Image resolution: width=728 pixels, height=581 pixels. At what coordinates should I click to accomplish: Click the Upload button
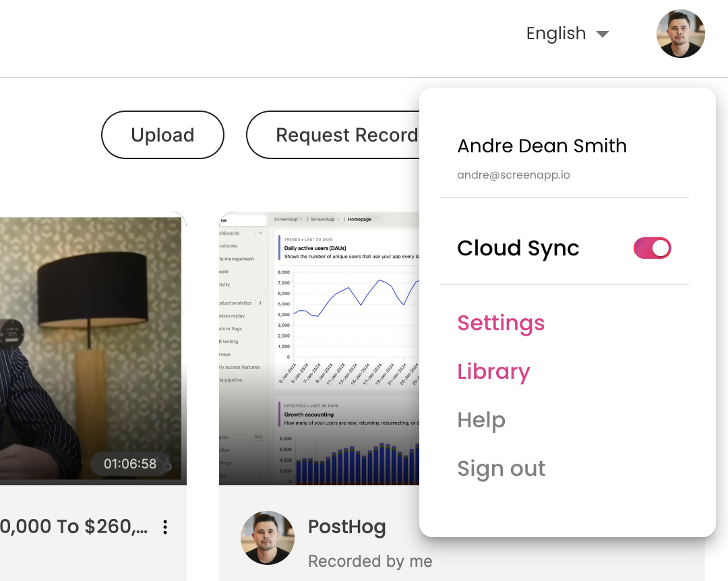[x=162, y=135]
